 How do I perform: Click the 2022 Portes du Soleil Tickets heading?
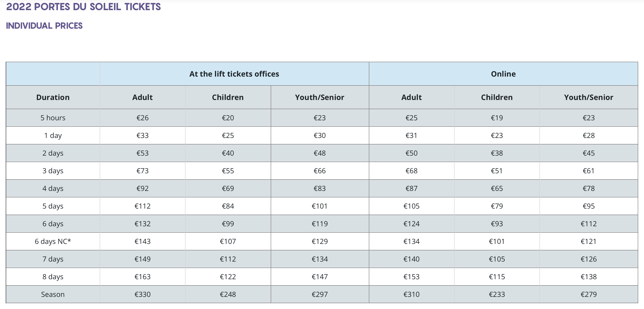click(83, 7)
